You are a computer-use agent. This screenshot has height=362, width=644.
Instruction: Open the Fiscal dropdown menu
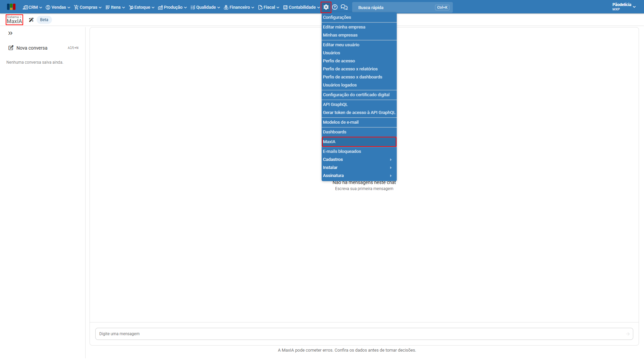(x=269, y=7)
